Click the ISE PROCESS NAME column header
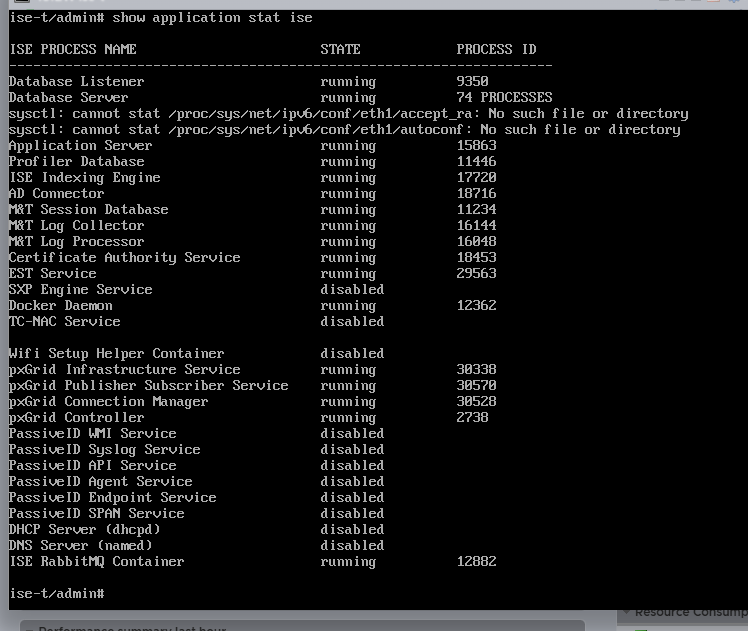 73,49
